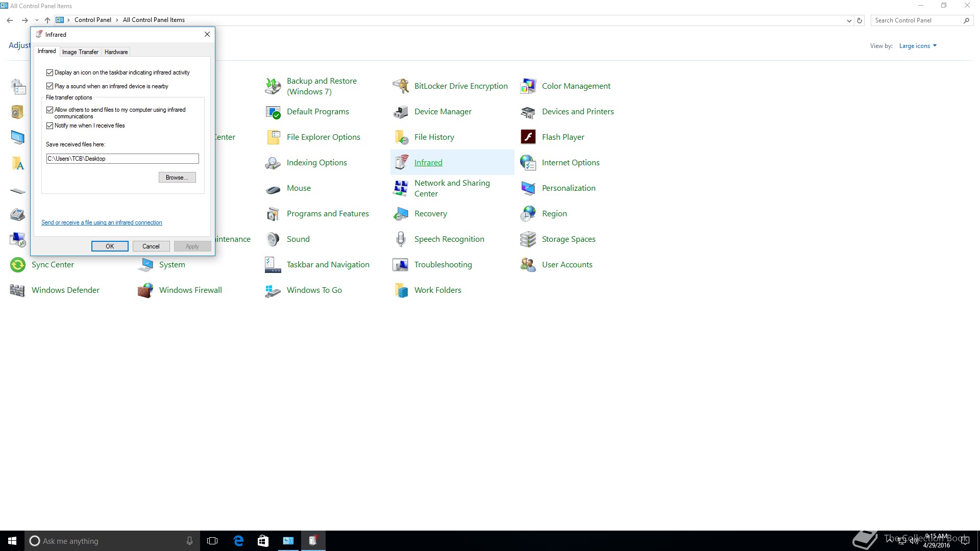Open the Windows Start menu
980x551 pixels.
pyautogui.click(x=12, y=541)
